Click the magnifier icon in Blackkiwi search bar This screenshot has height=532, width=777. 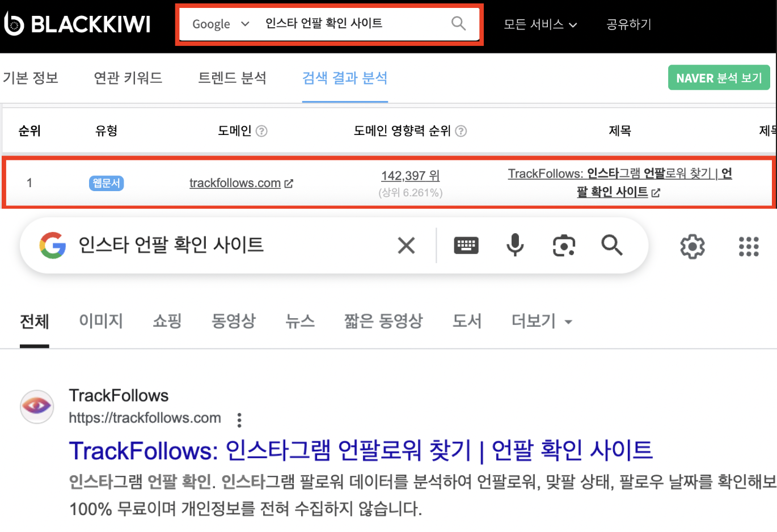458,23
